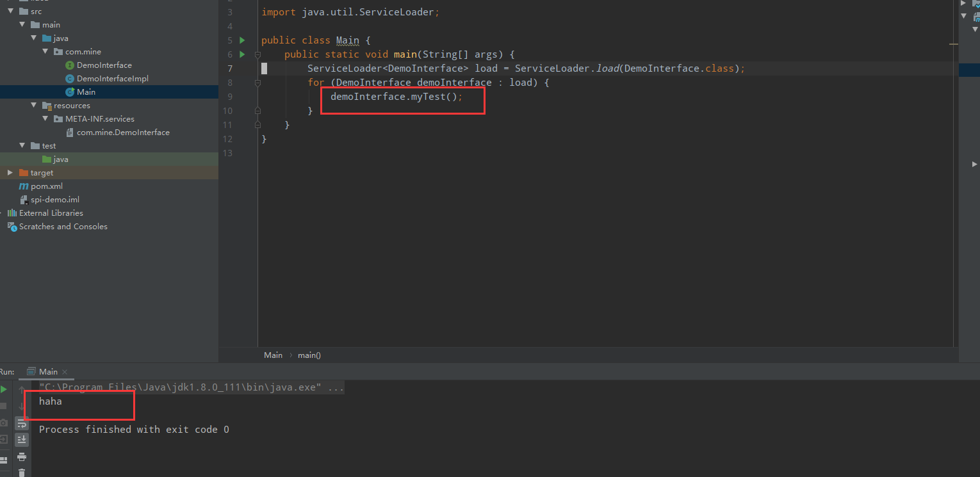Click Main in the editor breadcrumb
Viewport: 980px width, 477px height.
[x=273, y=355]
